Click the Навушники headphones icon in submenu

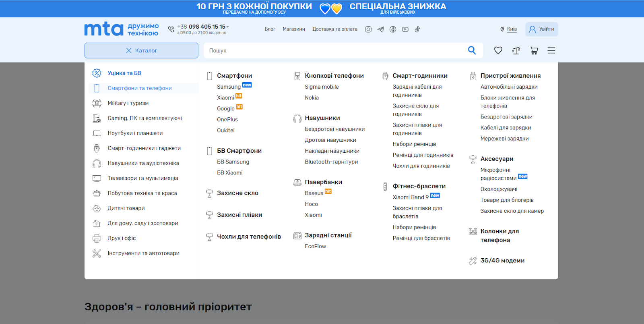(x=297, y=118)
